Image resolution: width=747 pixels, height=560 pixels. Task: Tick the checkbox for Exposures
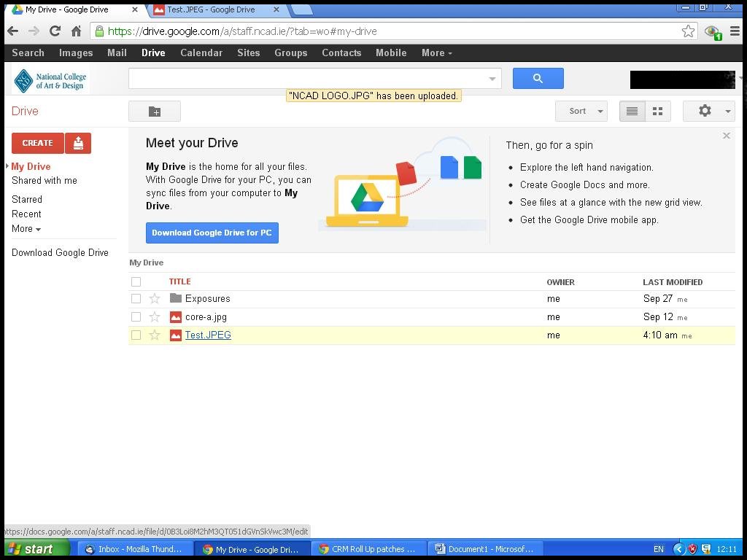[x=136, y=298]
